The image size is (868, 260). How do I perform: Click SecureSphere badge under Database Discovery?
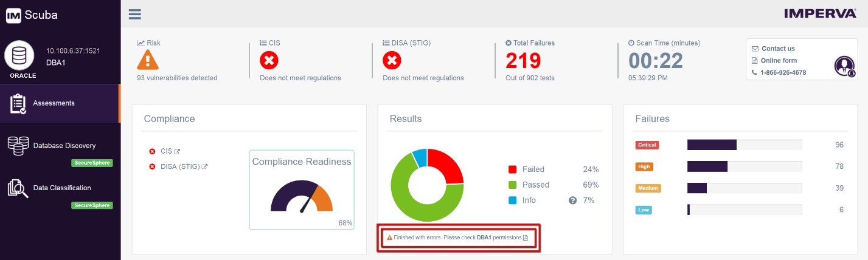tap(92, 163)
